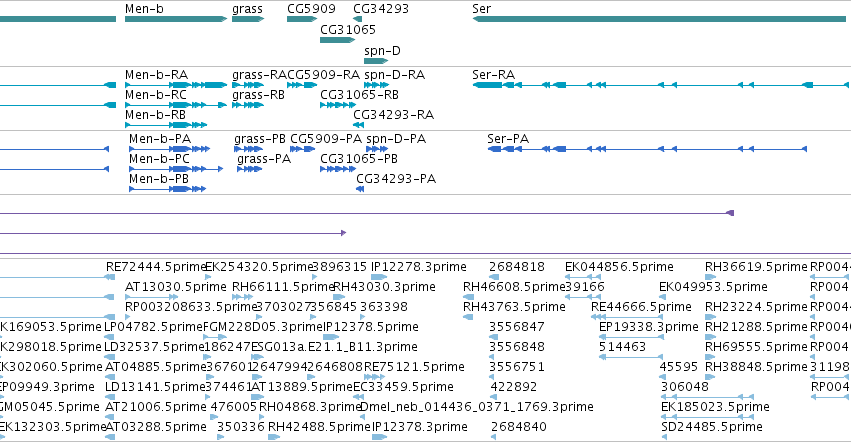
Task: Select the Men-b-RA transcript glyph
Action: (x=176, y=85)
